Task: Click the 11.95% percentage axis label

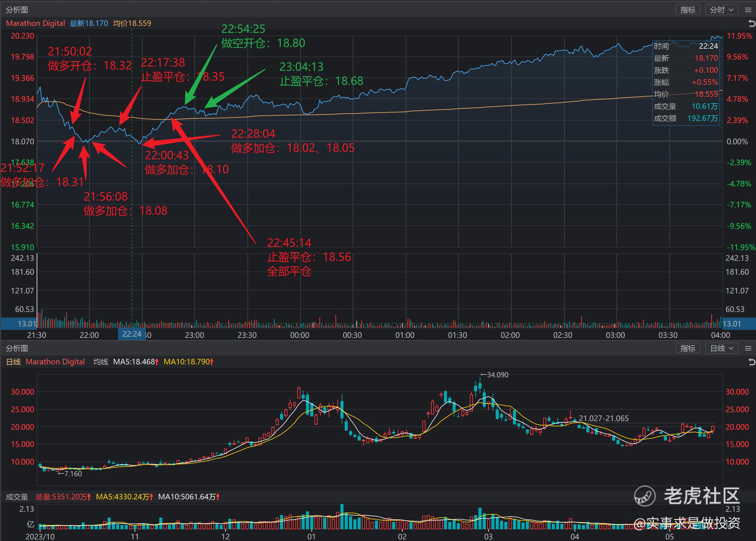Action: [740, 36]
